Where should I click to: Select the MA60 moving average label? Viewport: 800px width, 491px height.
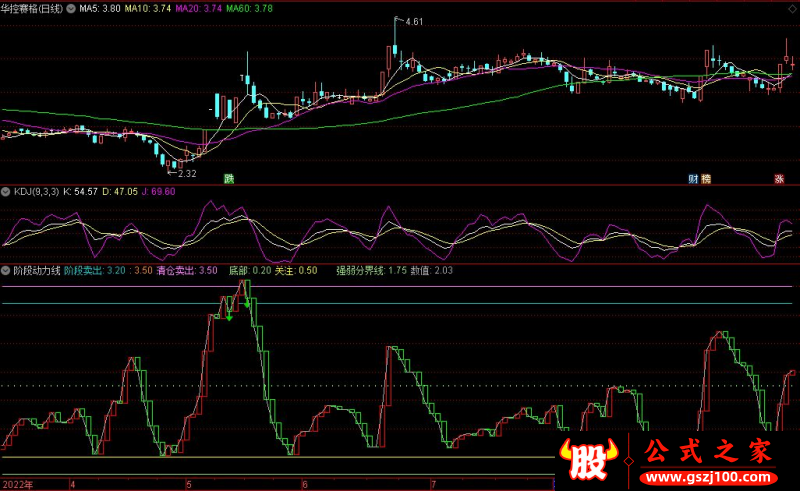249,7
